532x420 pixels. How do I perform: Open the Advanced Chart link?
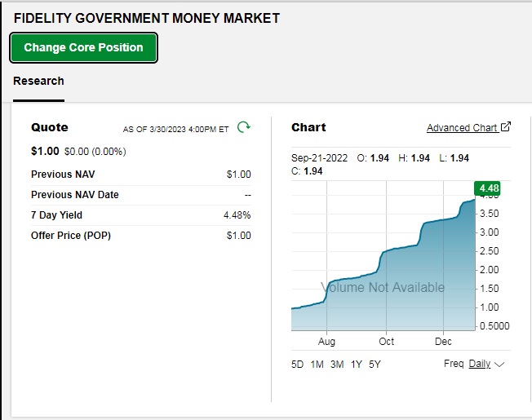coord(462,128)
